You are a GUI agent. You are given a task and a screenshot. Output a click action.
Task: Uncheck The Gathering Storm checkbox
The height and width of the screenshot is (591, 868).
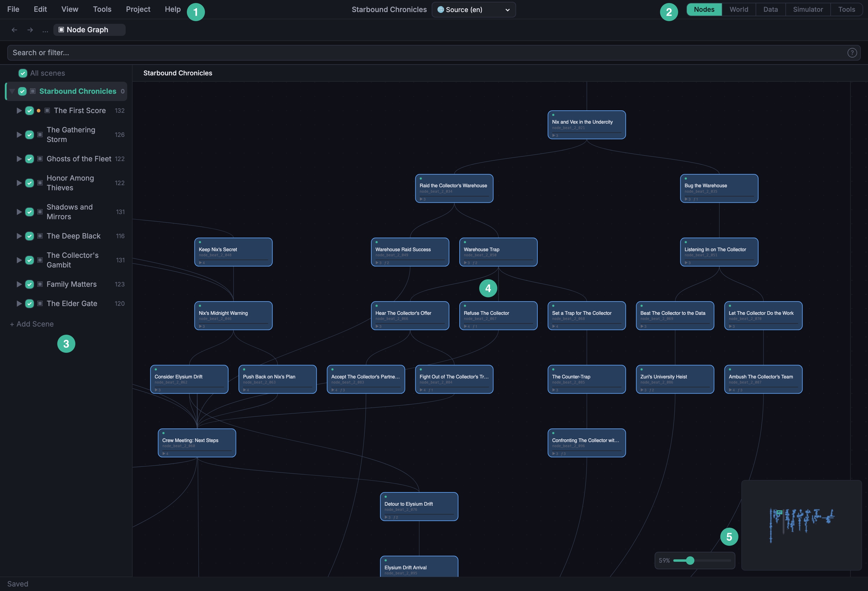coord(30,134)
